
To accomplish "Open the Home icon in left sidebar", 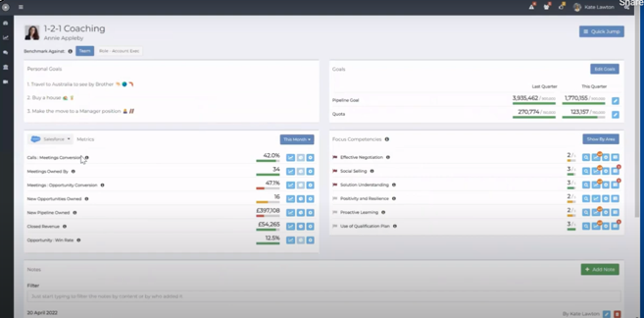I will point(6,23).
